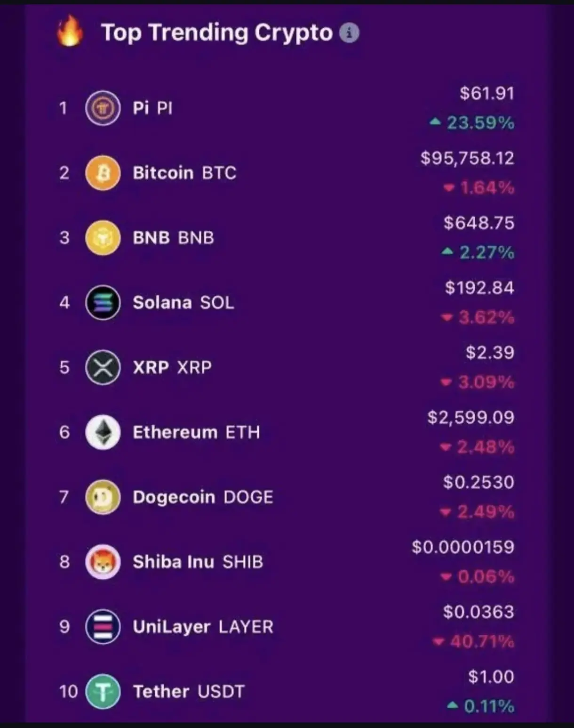Select the Dogecoin DOGE coin name
Viewport: 574px width, 728px height.
203,497
